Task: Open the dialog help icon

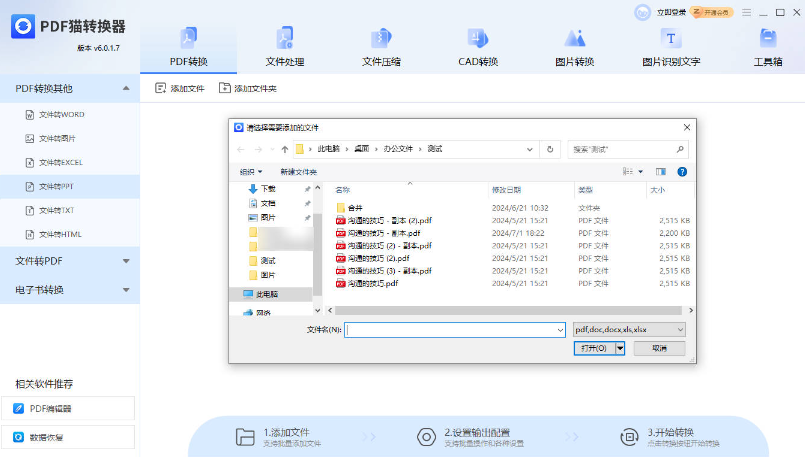Action: 682,172
